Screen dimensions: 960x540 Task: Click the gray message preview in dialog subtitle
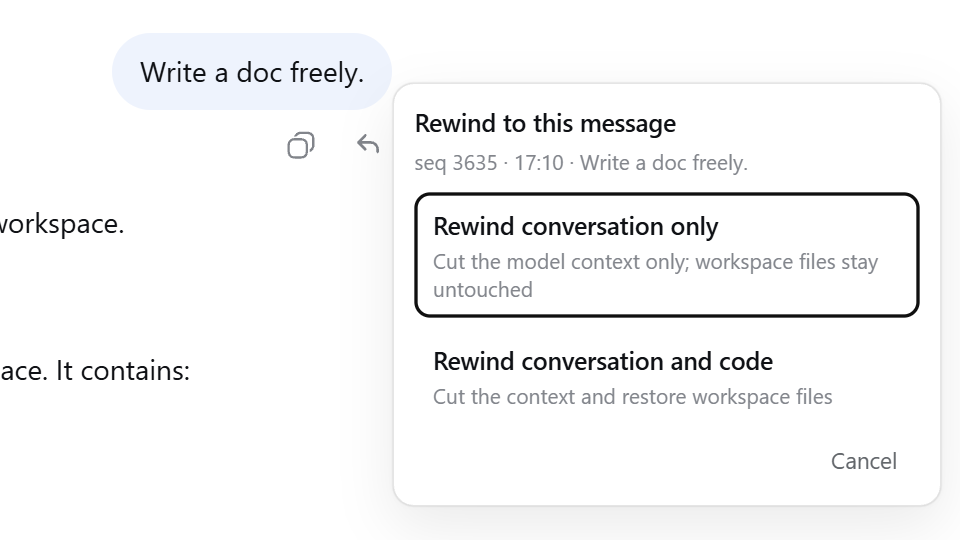point(664,163)
